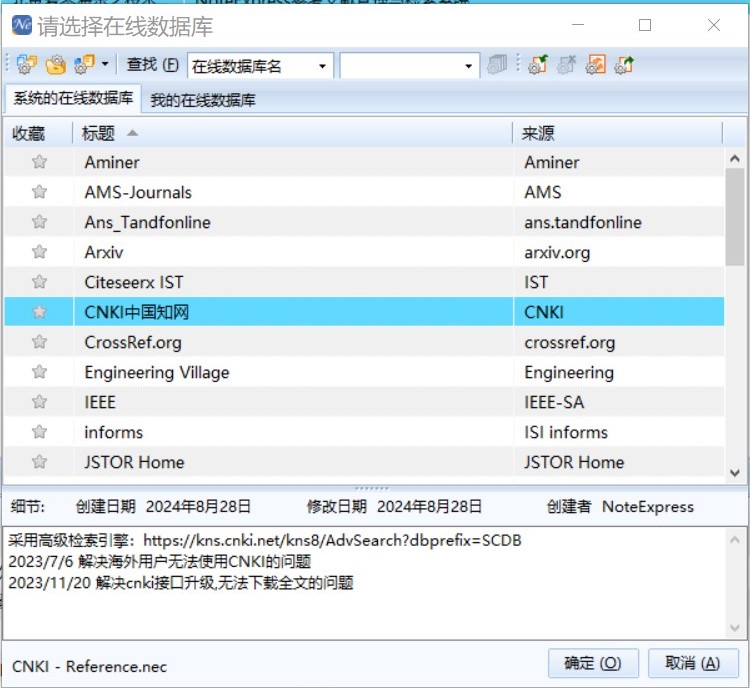Expand the empty search keyword combo box arrow

click(x=468, y=66)
